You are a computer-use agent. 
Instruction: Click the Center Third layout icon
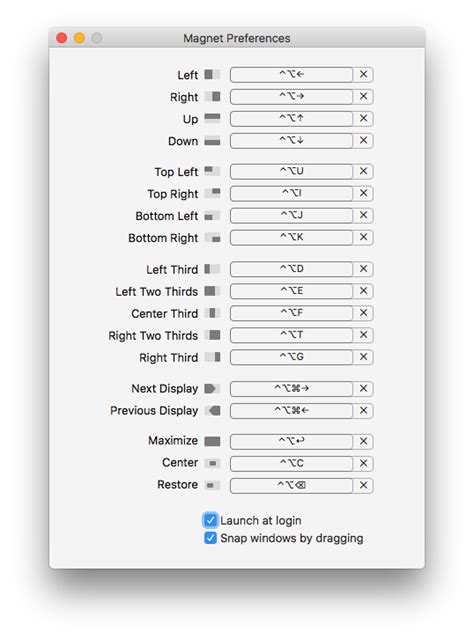212,313
